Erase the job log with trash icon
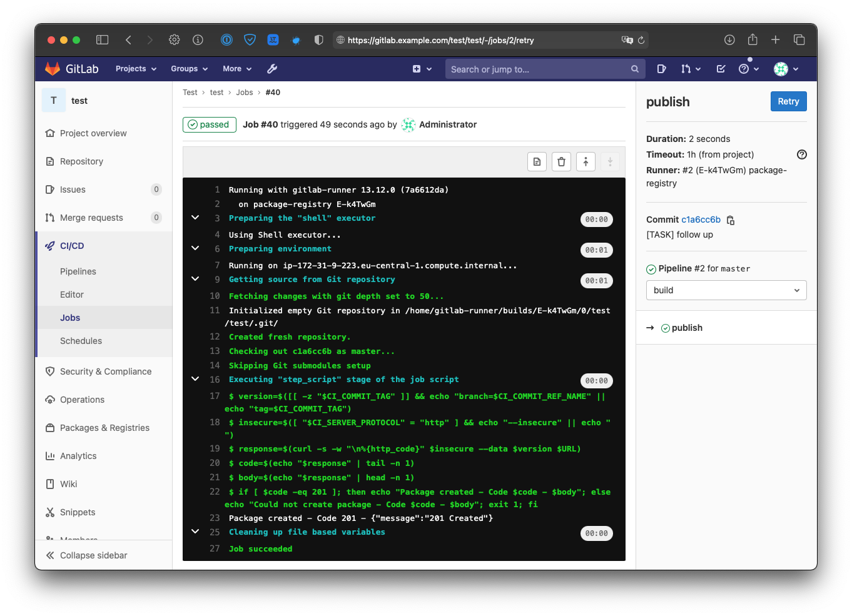 (561, 161)
